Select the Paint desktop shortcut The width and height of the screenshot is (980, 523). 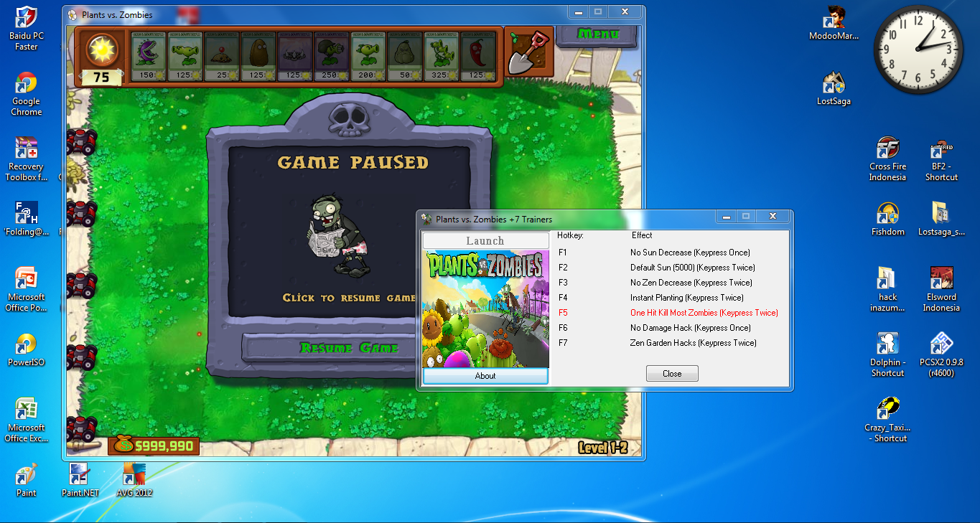coord(27,481)
